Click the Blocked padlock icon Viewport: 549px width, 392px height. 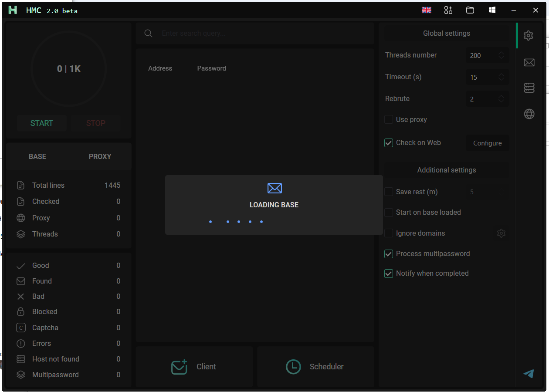[20, 312]
